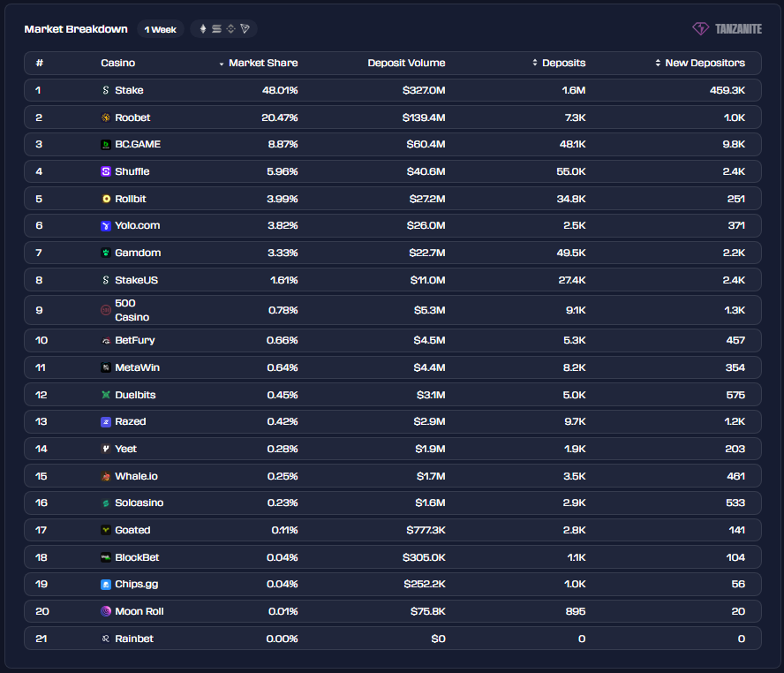784x673 pixels.
Task: Sort table by Market Share column
Action: coord(262,63)
